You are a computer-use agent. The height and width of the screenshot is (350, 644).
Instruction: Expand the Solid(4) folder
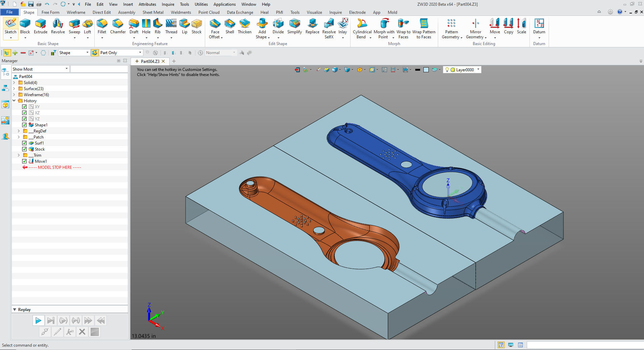14,83
